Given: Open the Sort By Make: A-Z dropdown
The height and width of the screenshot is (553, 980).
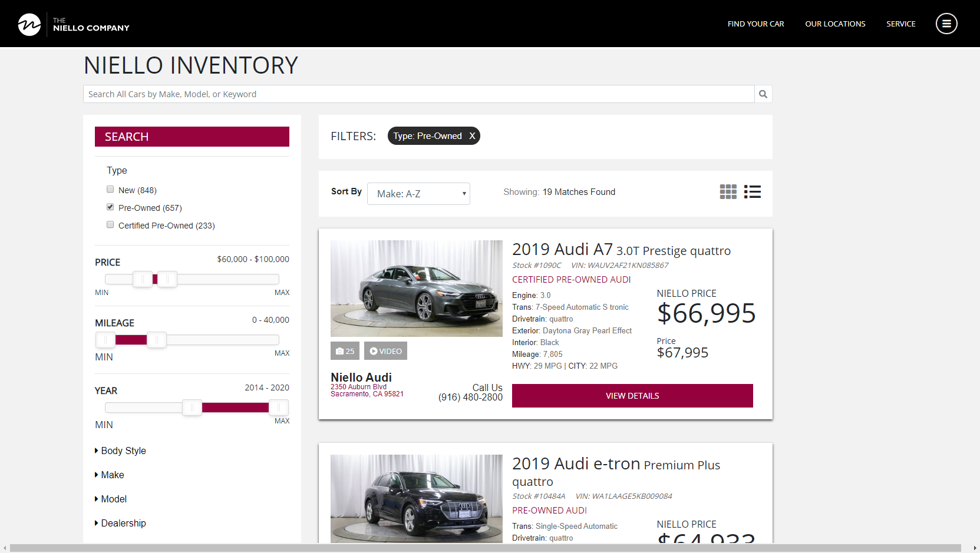Looking at the screenshot, I should tap(418, 194).
